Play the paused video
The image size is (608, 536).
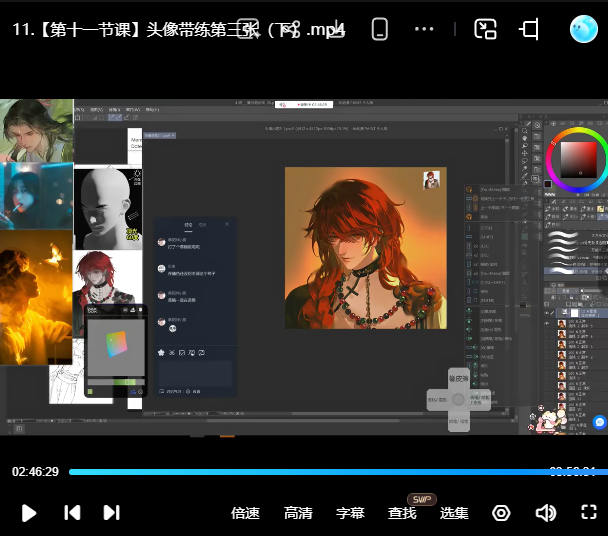[29, 513]
